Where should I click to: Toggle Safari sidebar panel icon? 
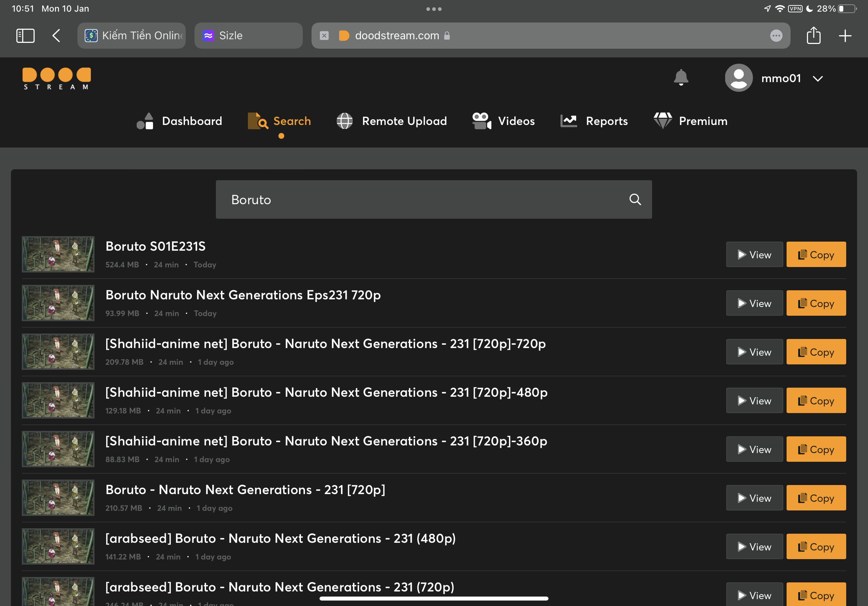tap(25, 36)
